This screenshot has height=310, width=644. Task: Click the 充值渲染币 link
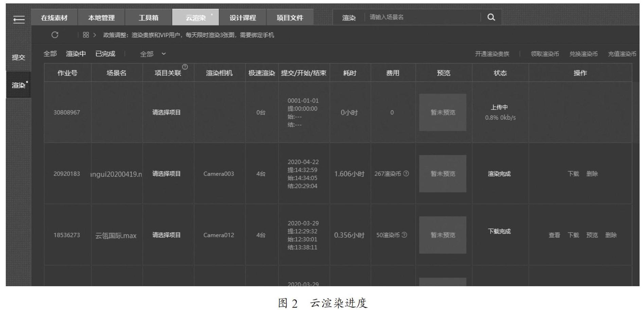pyautogui.click(x=622, y=54)
